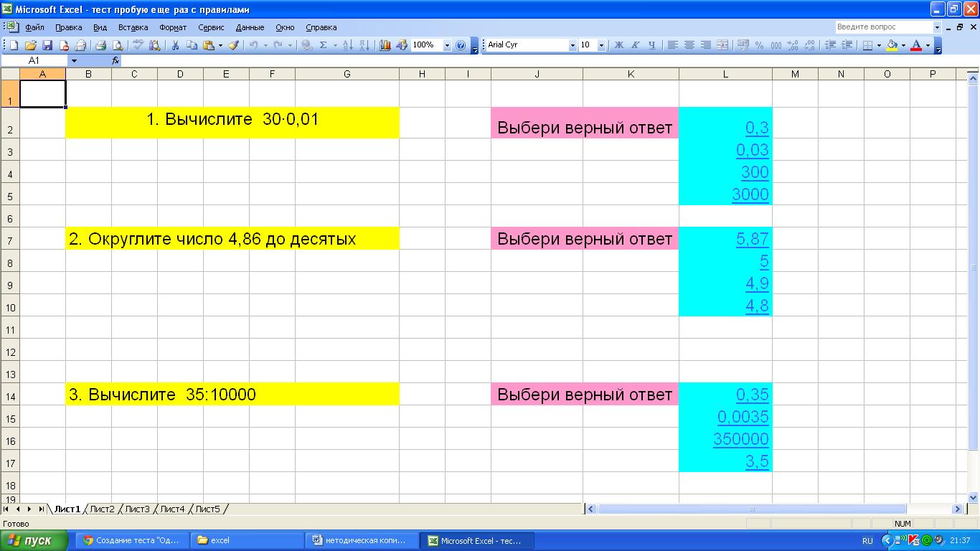
Task: Apply the 000 comma style icon
Action: (x=776, y=45)
